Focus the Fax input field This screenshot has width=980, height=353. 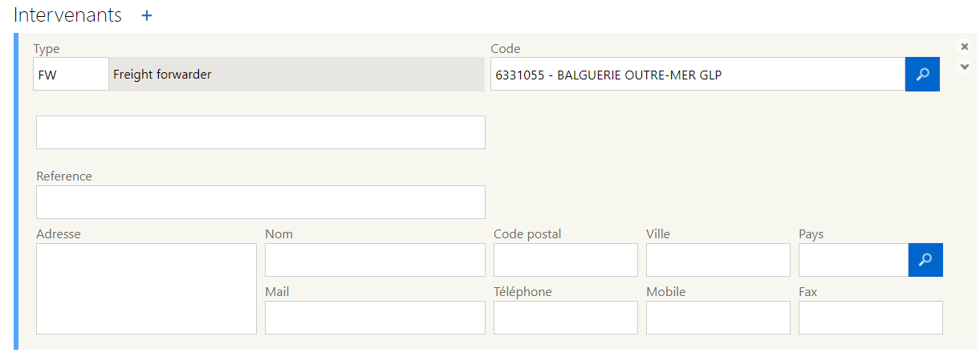click(870, 318)
